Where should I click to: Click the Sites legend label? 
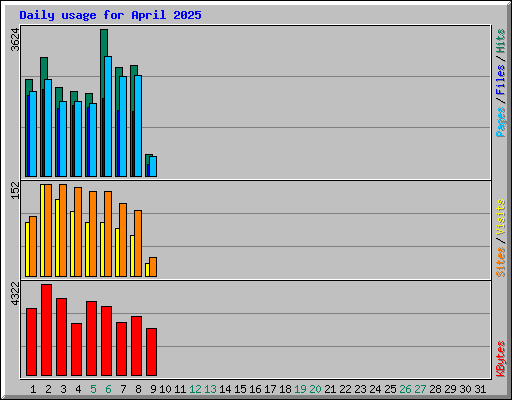(501, 262)
